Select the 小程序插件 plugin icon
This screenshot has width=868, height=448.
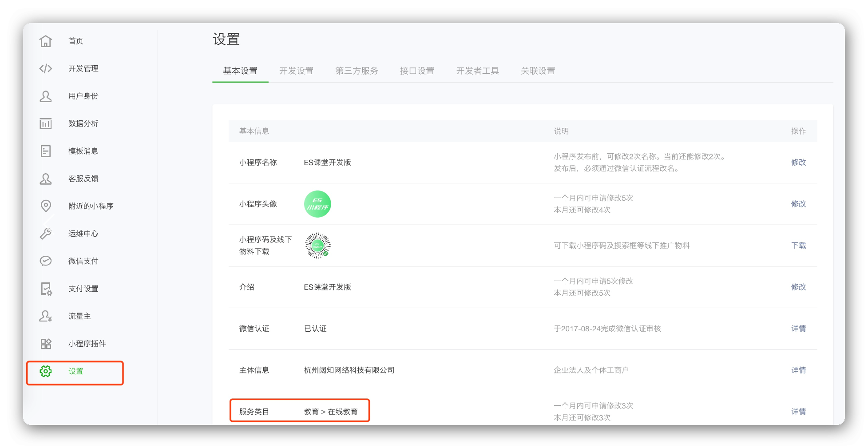[46, 344]
